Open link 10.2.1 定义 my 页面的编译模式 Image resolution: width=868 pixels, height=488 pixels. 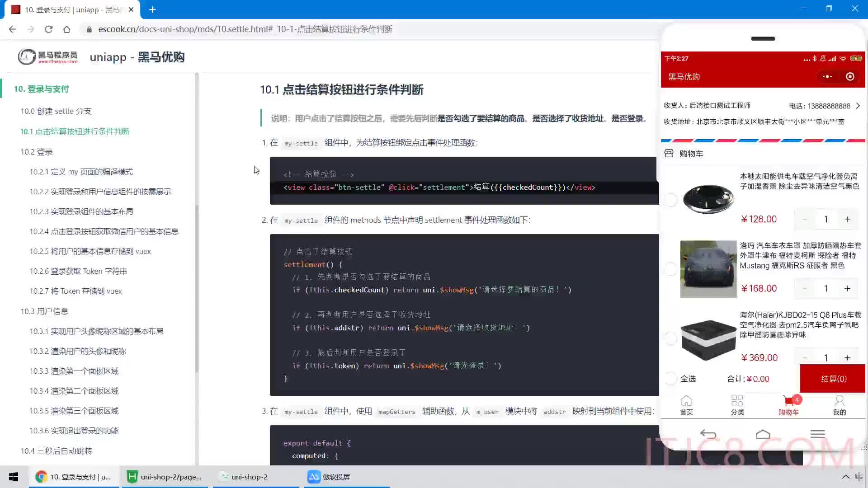point(81,172)
